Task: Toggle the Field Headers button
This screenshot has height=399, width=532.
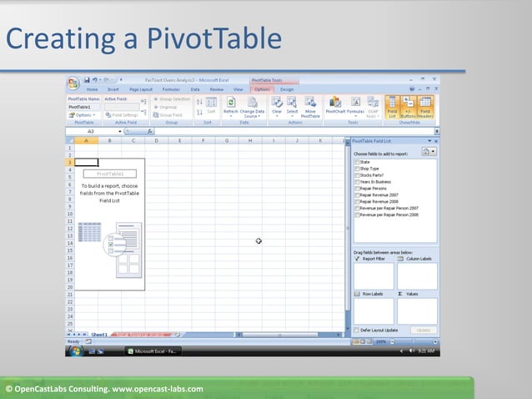Action: tap(425, 107)
